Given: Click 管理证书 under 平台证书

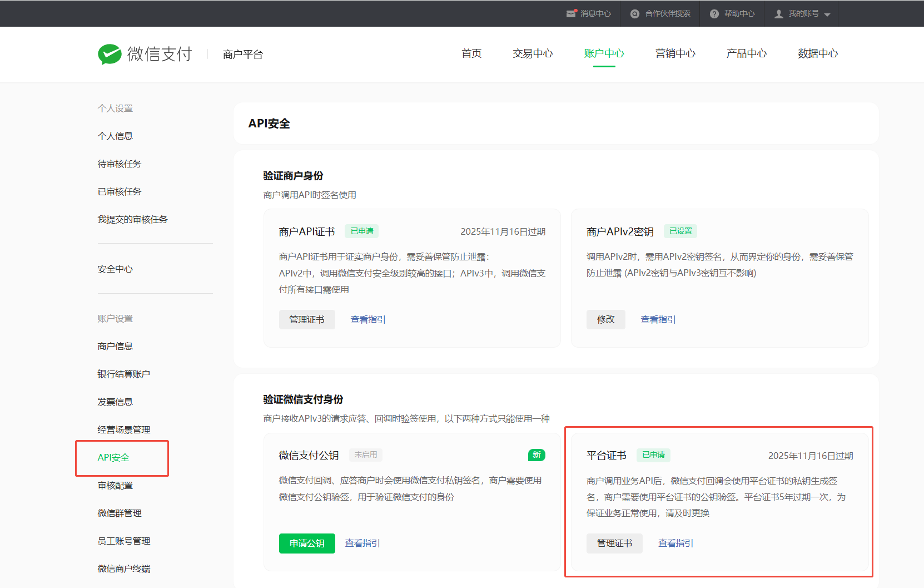Looking at the screenshot, I should [614, 543].
